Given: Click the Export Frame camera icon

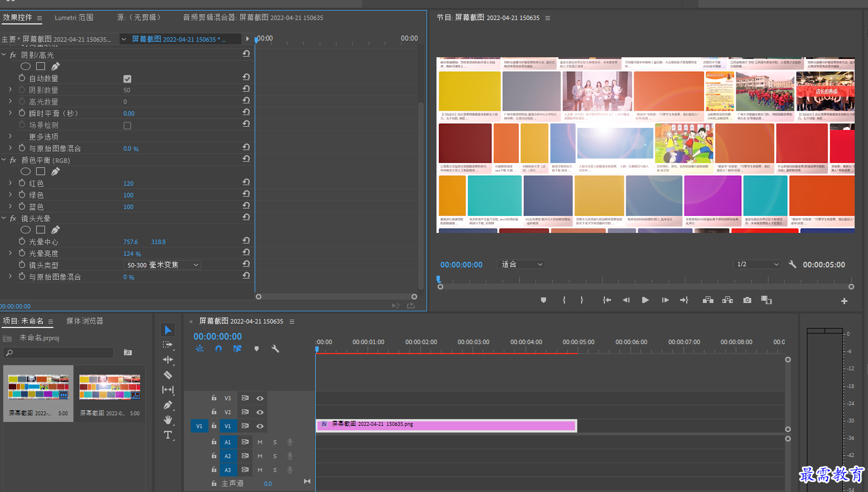Looking at the screenshot, I should [x=747, y=300].
